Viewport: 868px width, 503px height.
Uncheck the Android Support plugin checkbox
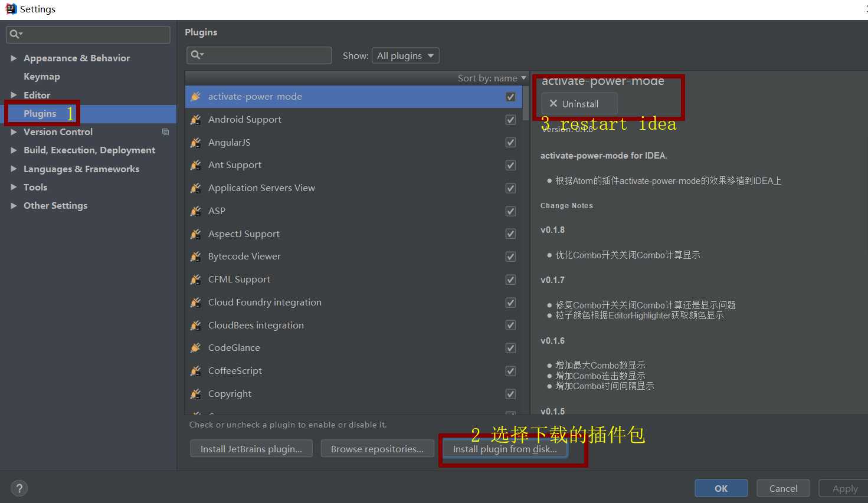point(510,120)
